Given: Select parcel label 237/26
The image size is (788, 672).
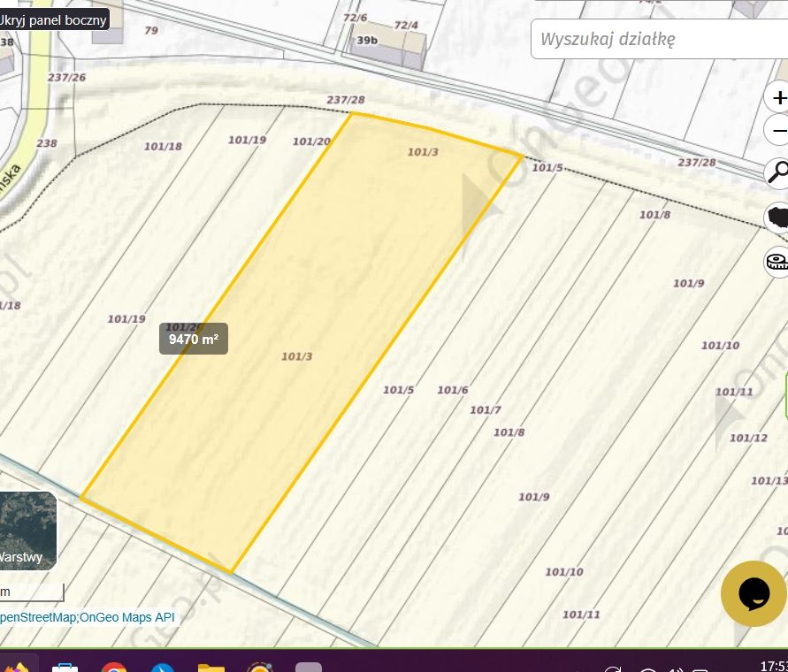Looking at the screenshot, I should (x=67, y=78).
